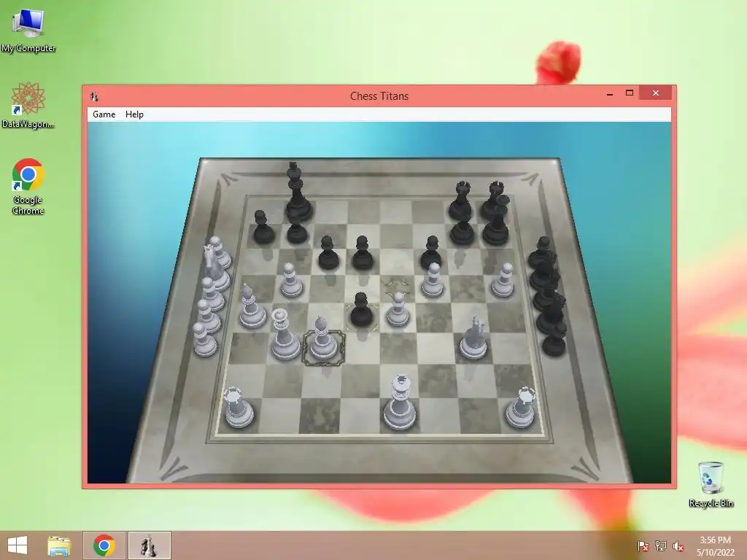Open the Windows Start button

18,545
